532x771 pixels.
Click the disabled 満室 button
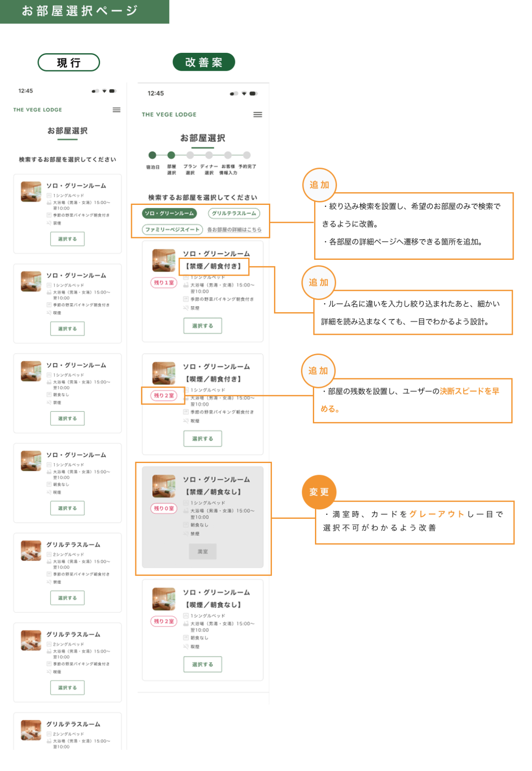(203, 552)
